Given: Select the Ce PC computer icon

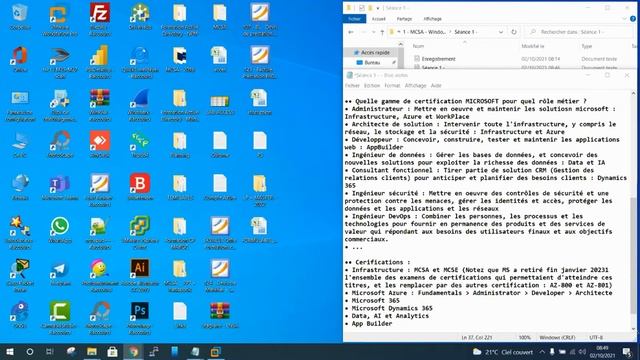Looking at the screenshot, I should [20, 144].
